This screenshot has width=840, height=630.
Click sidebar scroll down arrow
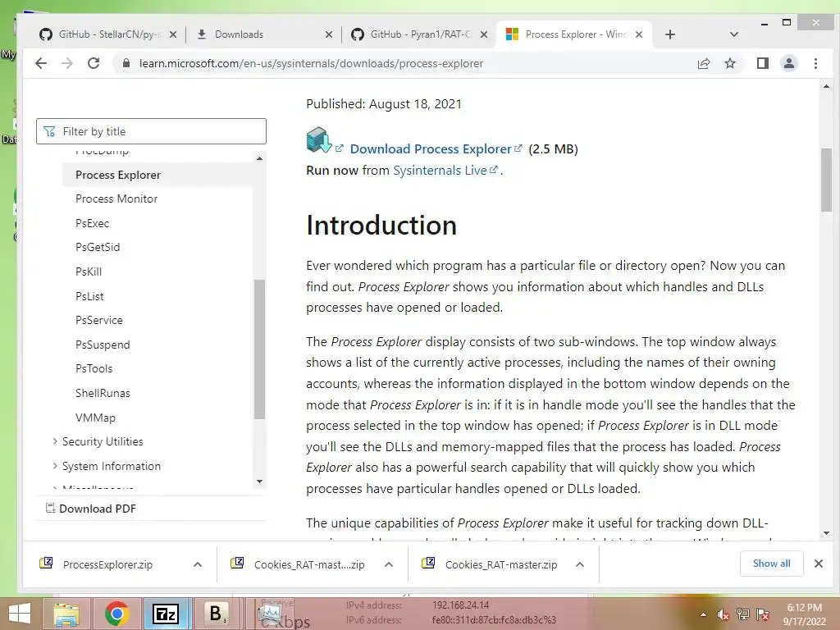[259, 481]
